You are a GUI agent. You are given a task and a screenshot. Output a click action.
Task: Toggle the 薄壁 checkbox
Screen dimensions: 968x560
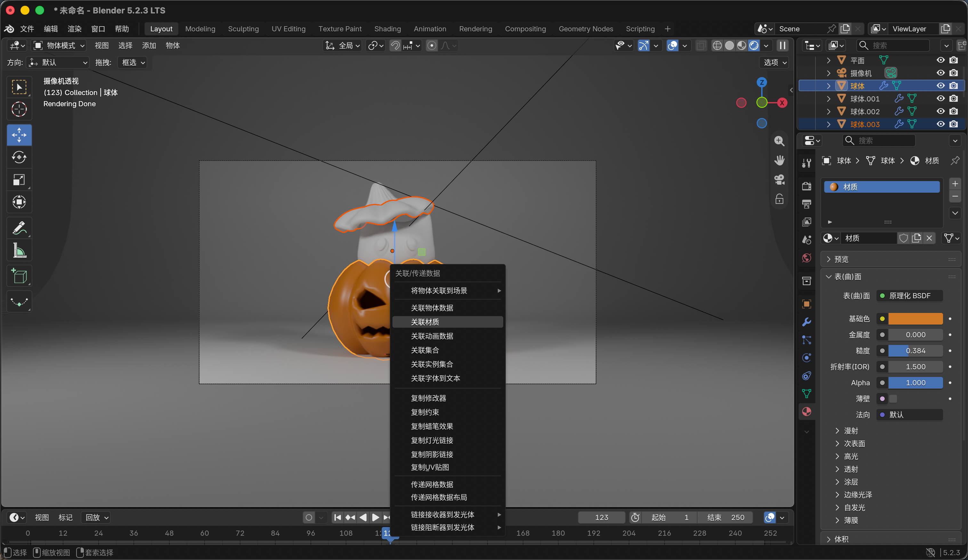click(x=893, y=399)
